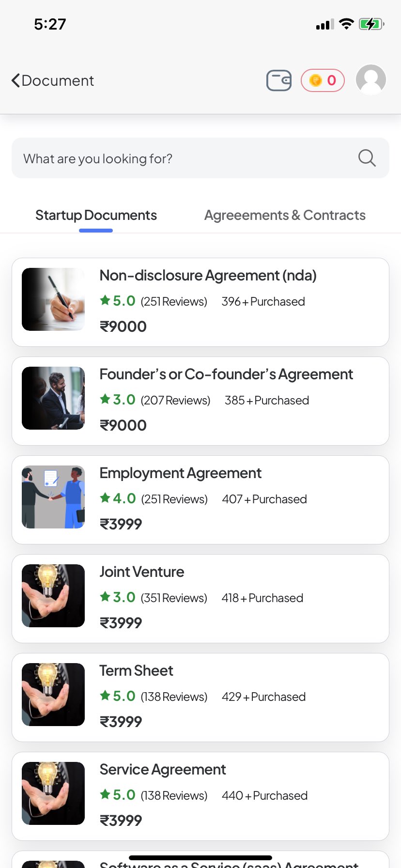Tap the back chevron beside Document
401x868 pixels.
pyautogui.click(x=16, y=80)
